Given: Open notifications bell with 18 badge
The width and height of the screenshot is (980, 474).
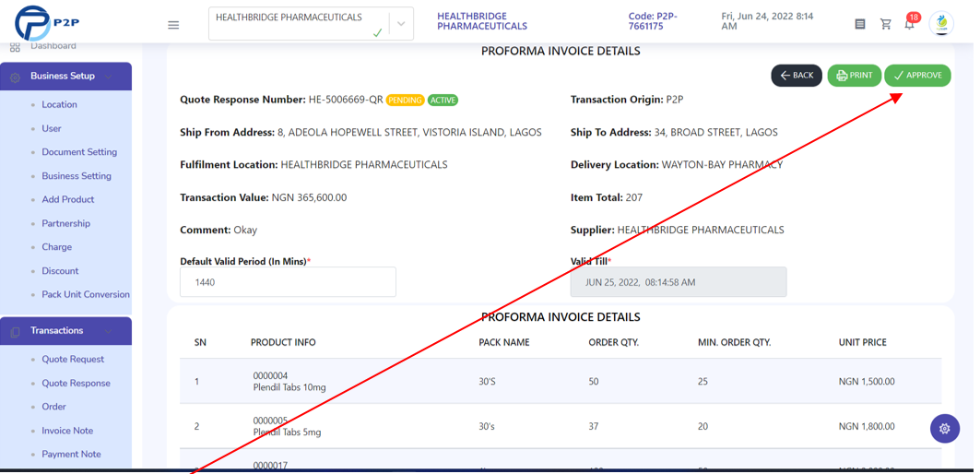Looking at the screenshot, I should (x=910, y=22).
